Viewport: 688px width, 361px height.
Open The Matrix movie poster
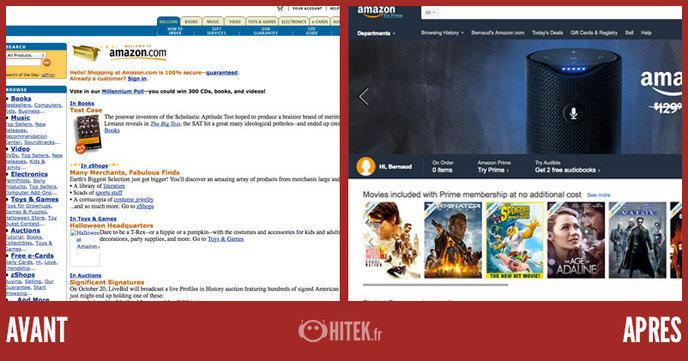pyautogui.click(x=638, y=240)
